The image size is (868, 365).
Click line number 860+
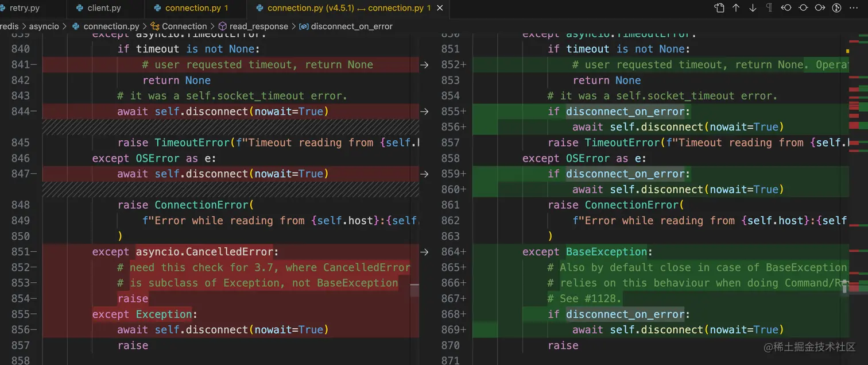[x=454, y=189]
